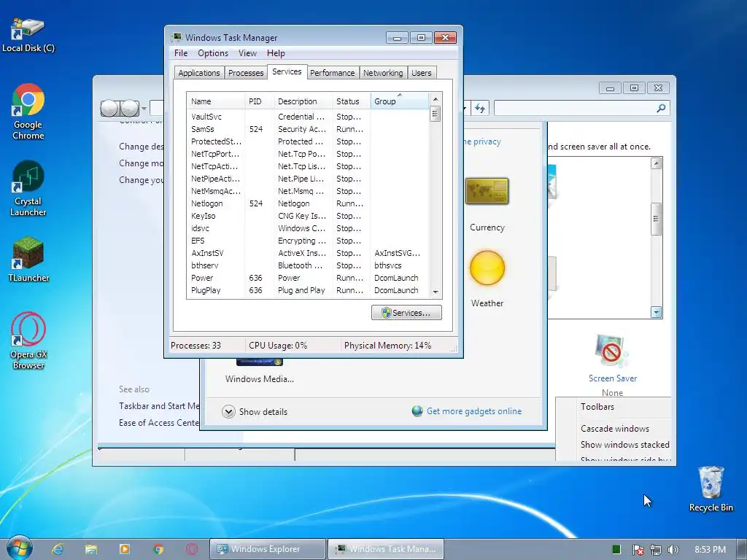The width and height of the screenshot is (747, 560).
Task: Choose Show windows stacked from the menu
Action: click(x=624, y=444)
